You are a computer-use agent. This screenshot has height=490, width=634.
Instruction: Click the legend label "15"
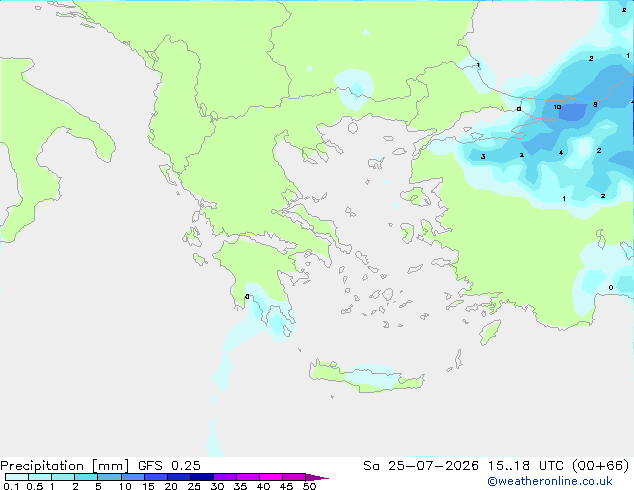point(148,486)
